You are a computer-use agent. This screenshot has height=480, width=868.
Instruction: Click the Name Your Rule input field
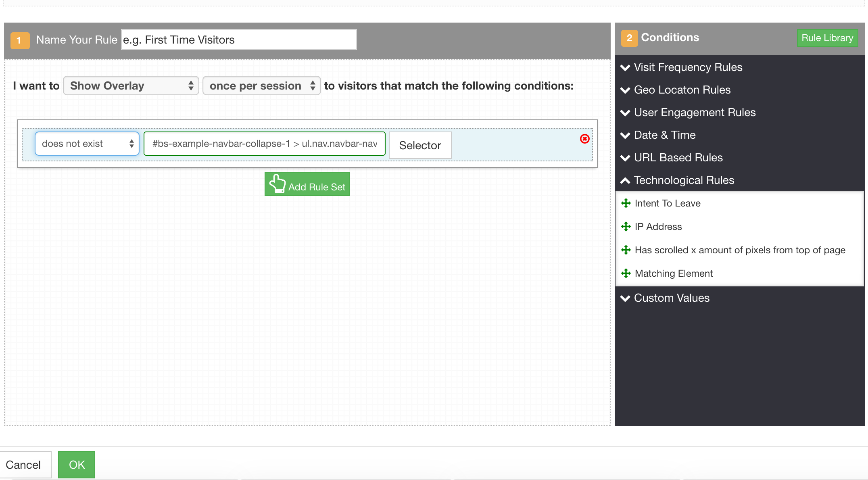pyautogui.click(x=238, y=39)
